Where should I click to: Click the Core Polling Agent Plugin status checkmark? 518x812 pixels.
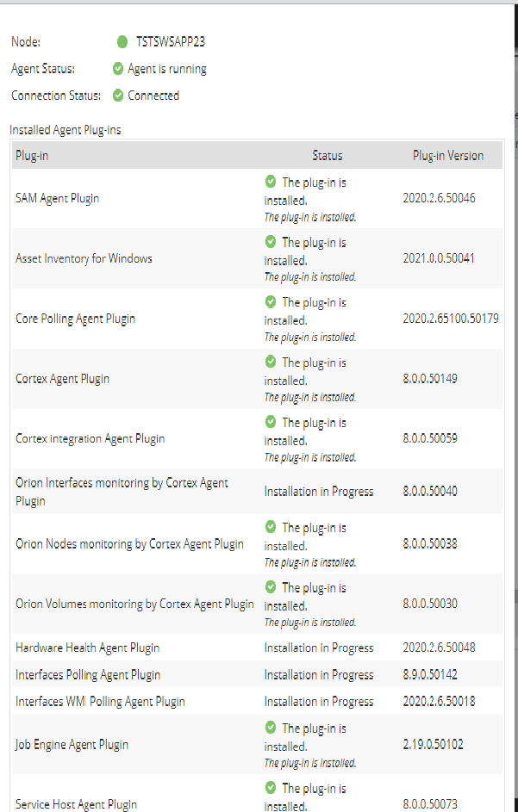click(271, 302)
